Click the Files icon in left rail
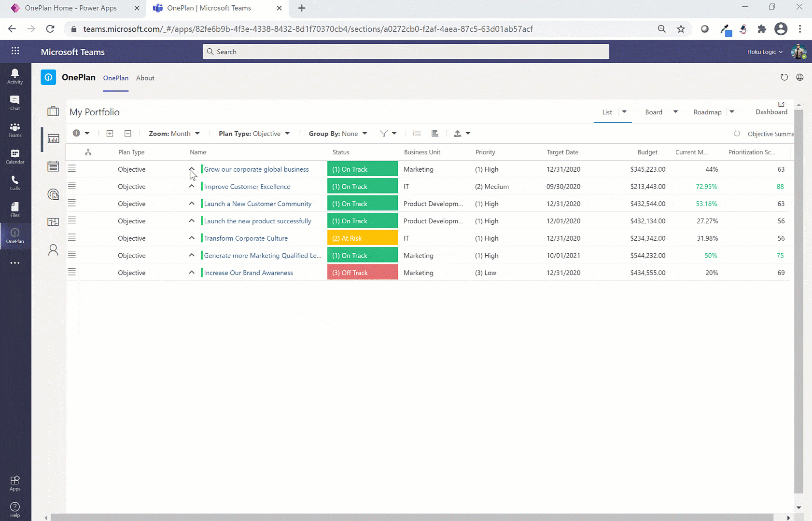 [15, 209]
